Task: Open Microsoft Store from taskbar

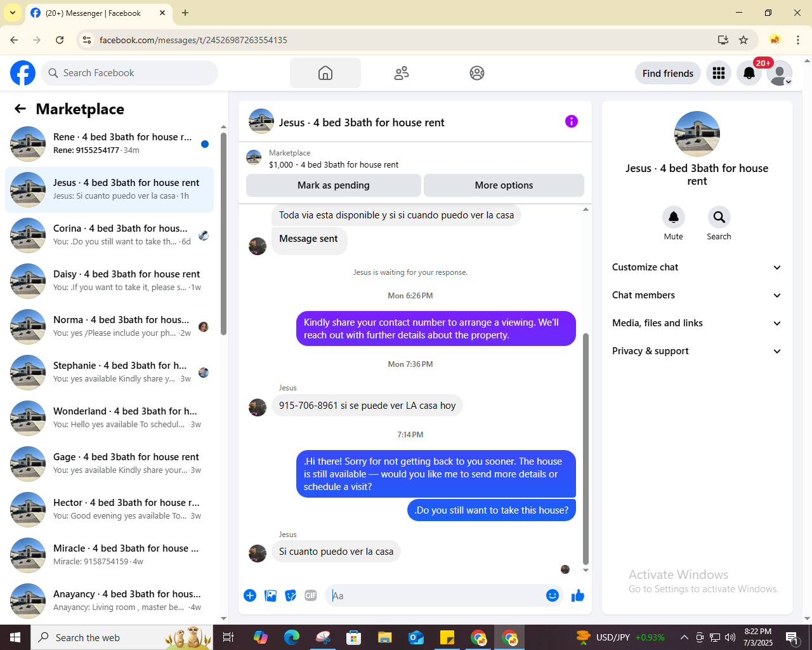Action: [x=354, y=637]
